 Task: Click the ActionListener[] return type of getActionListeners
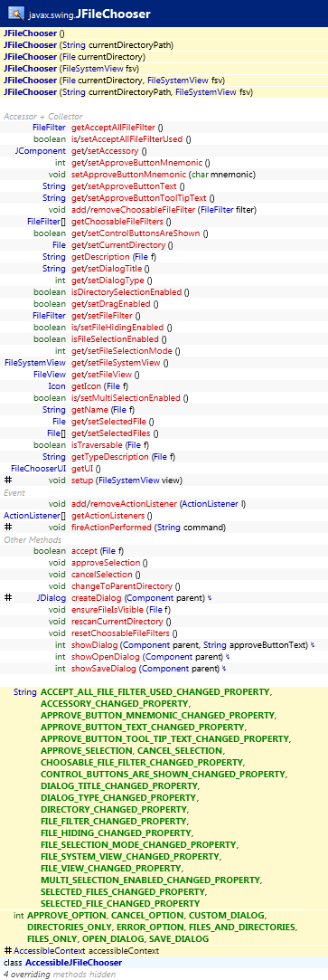[34, 516]
